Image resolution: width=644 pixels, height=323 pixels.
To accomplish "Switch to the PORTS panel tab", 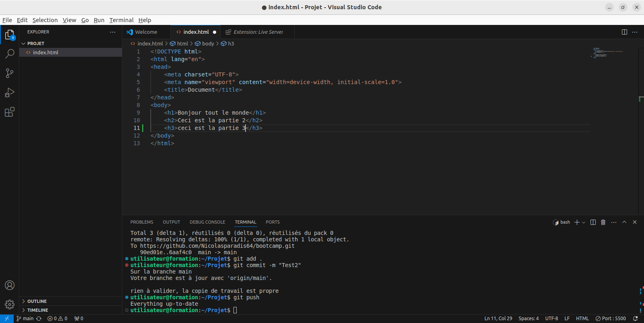I will pos(272,222).
